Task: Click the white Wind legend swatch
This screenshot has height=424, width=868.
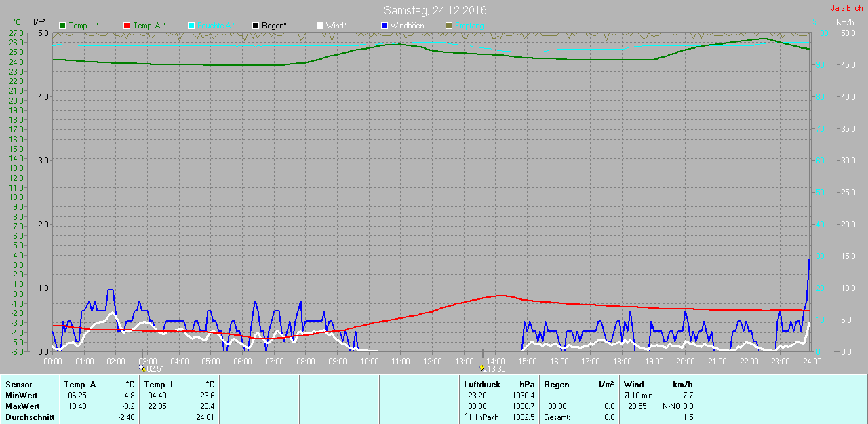Action: [320, 26]
